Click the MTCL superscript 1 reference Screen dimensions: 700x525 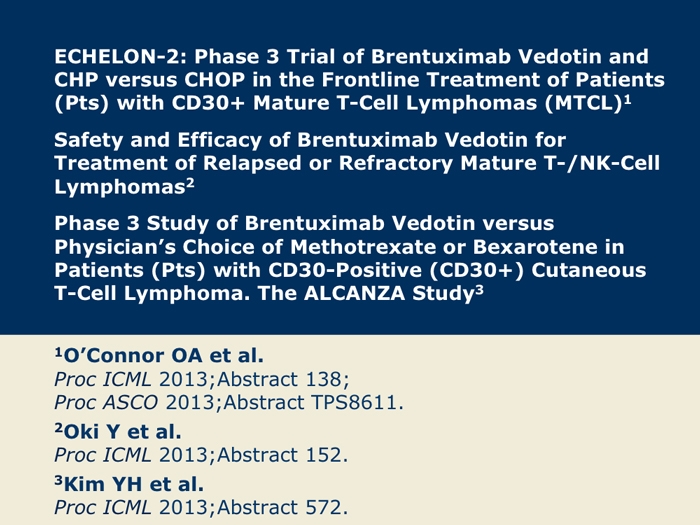627,100
